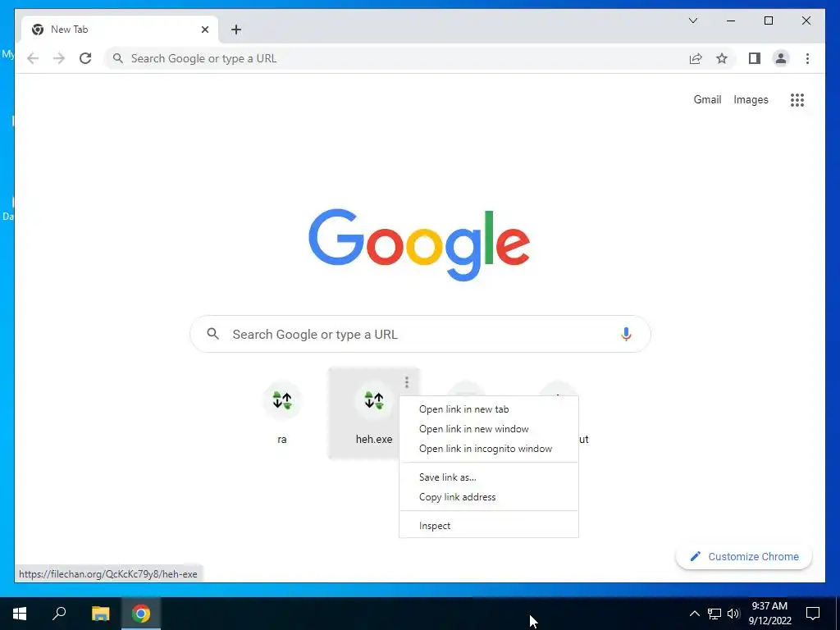The width and height of the screenshot is (840, 630).
Task: Click the Google logo
Action: [x=419, y=244]
